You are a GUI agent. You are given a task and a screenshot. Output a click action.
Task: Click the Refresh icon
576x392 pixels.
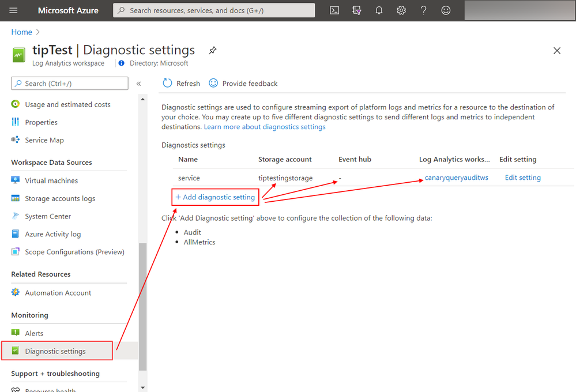tap(167, 83)
